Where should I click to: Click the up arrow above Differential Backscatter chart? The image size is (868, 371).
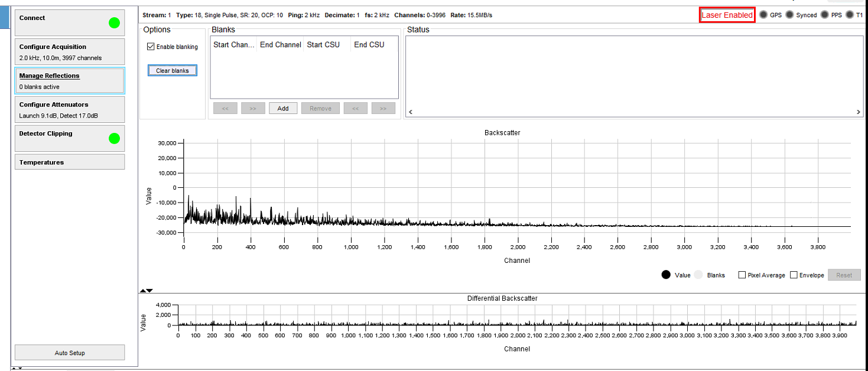pos(142,291)
